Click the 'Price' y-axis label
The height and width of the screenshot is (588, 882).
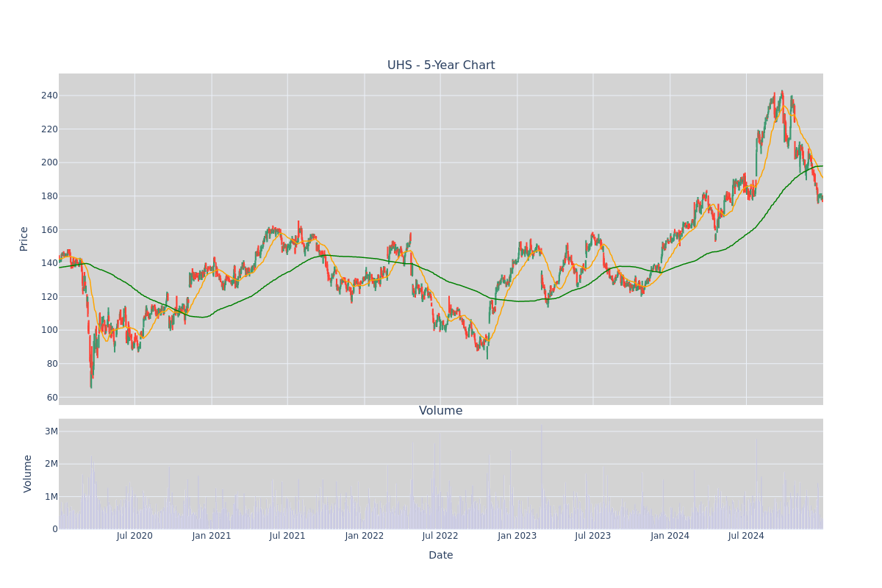(x=24, y=239)
